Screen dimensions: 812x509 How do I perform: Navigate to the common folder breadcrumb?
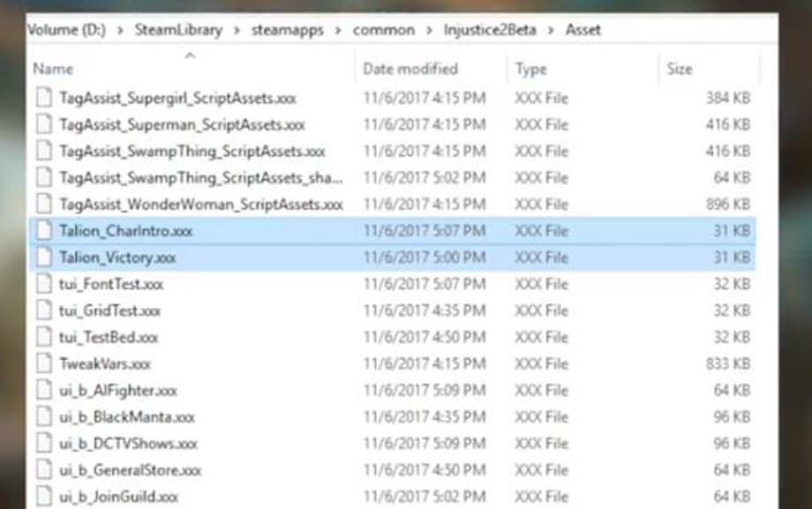point(383,30)
